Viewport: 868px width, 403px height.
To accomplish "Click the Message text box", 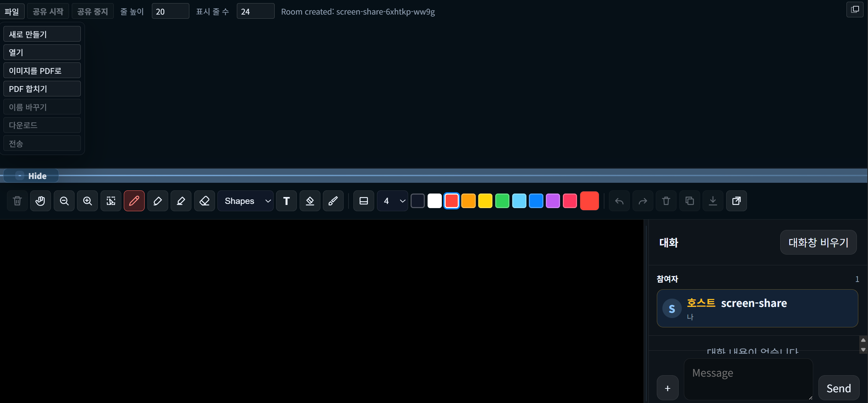I will [x=748, y=379].
